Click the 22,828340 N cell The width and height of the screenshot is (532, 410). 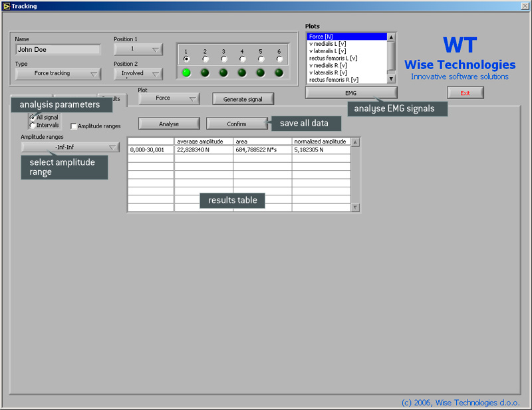click(x=203, y=150)
